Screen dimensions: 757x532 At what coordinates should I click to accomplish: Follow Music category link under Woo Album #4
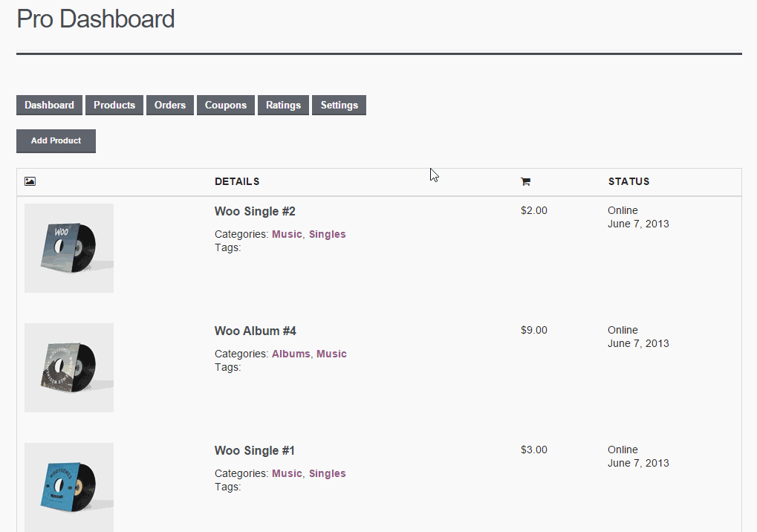click(x=331, y=354)
